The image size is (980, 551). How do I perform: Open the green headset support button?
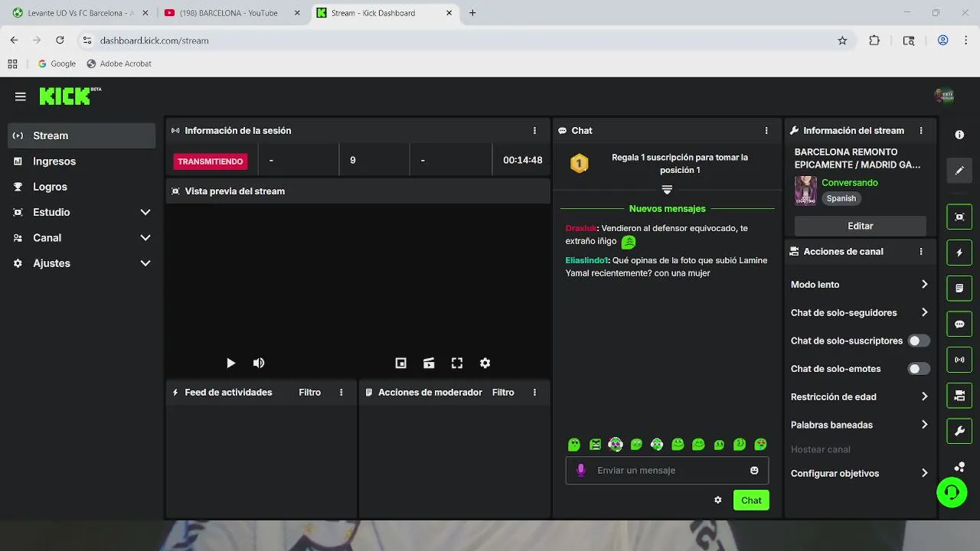(x=952, y=492)
